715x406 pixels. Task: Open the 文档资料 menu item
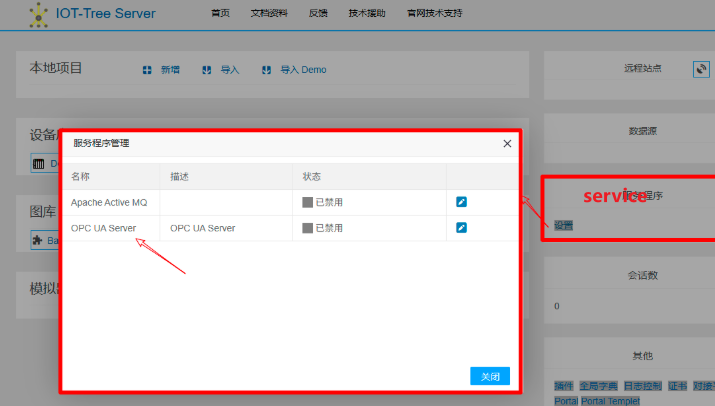coord(269,13)
